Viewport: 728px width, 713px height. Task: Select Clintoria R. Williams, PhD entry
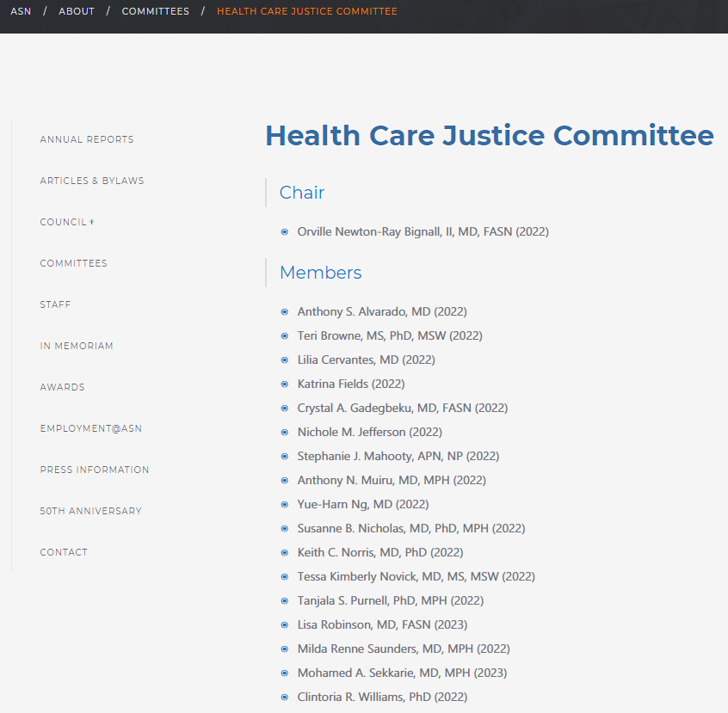pyautogui.click(x=383, y=698)
